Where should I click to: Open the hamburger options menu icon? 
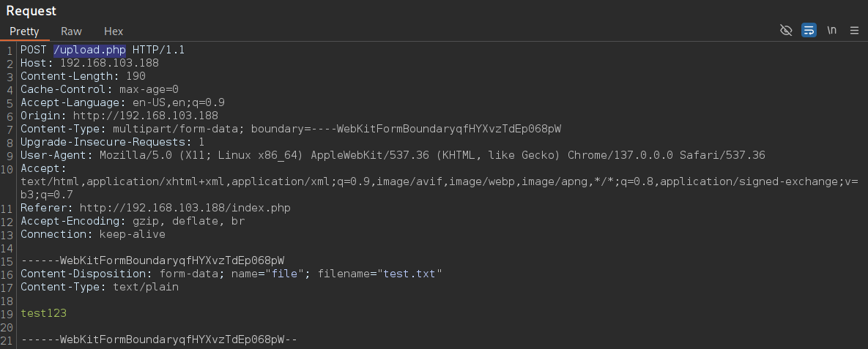(x=854, y=31)
